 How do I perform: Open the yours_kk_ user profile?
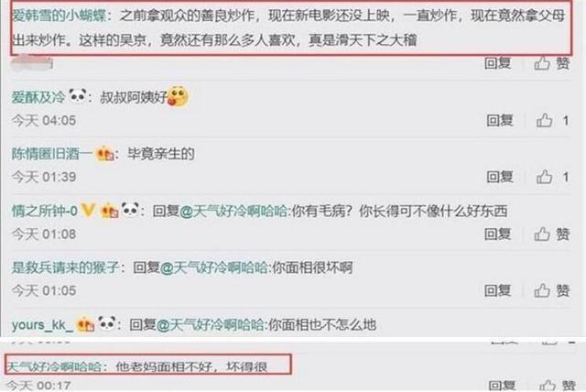[42, 325]
